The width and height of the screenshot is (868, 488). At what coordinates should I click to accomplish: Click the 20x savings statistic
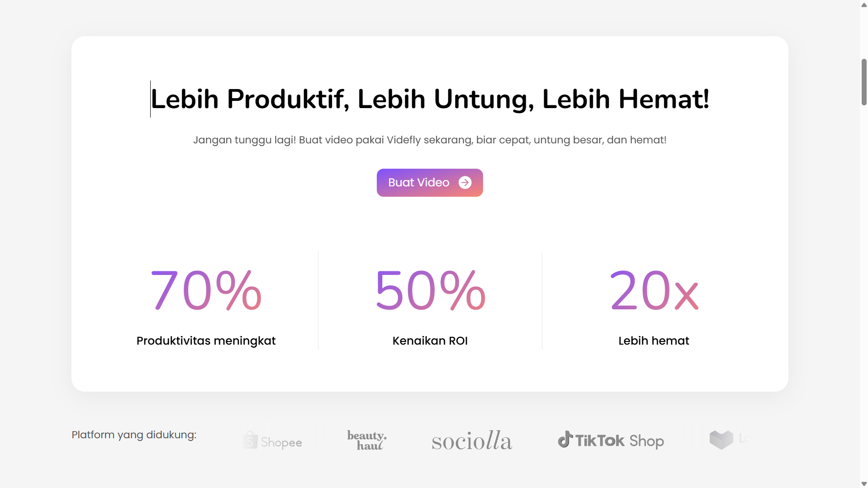pos(654,290)
